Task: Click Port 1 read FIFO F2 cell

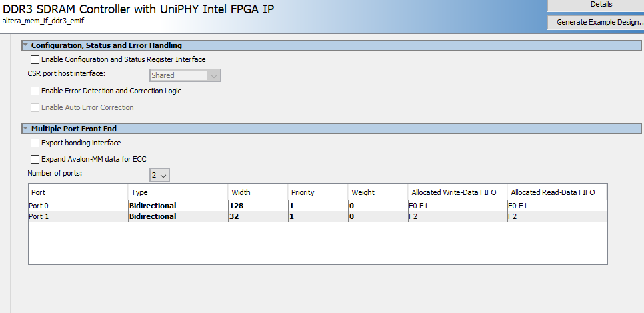Action: coord(557,216)
